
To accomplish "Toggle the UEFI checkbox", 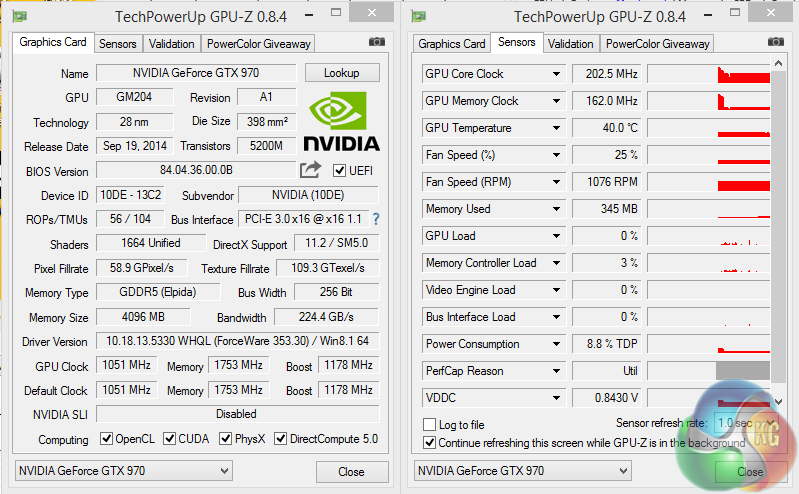I will coord(340,170).
